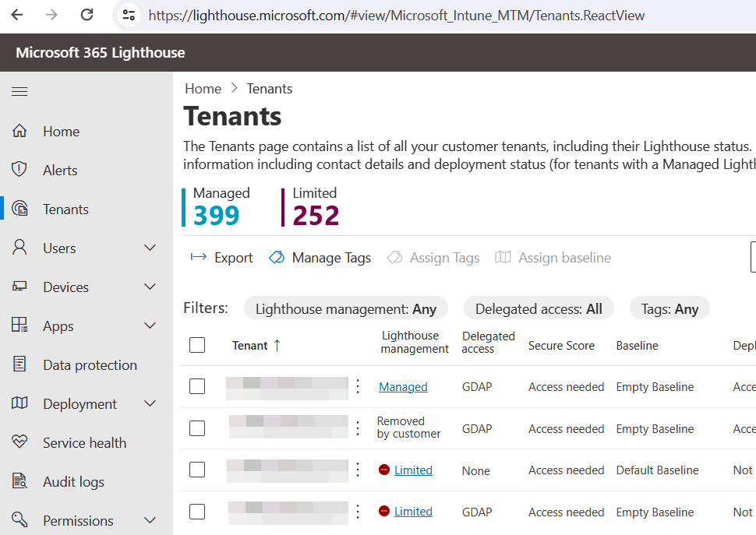The width and height of the screenshot is (756, 535).
Task: Click the Service health heart icon
Action: coord(19,442)
